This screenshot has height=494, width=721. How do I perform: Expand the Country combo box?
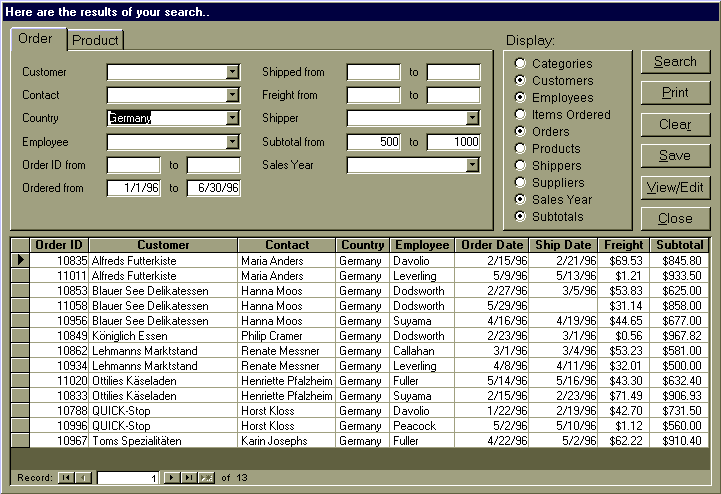point(233,118)
